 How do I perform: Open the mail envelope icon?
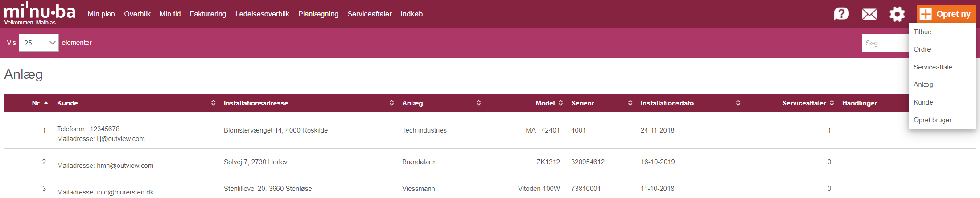(869, 14)
